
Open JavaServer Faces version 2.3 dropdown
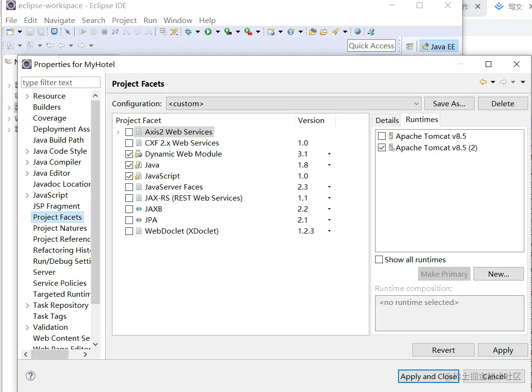click(329, 187)
